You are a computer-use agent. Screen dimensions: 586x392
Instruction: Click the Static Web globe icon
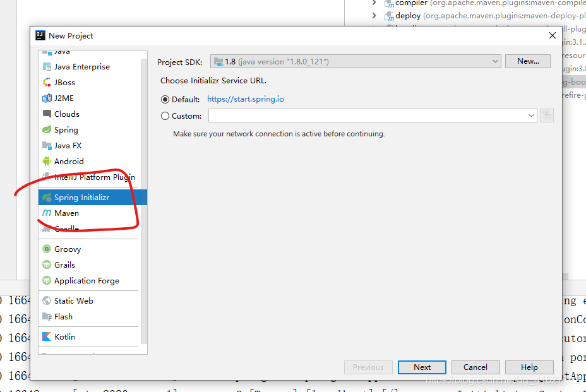pyautogui.click(x=47, y=301)
